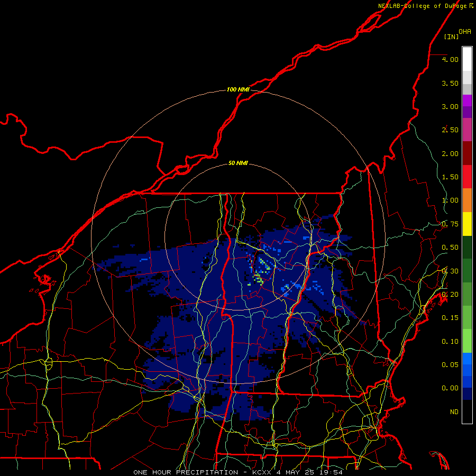This screenshot has height=476, width=476.
Task: Click the 0.15 legend value
Action: pyautogui.click(x=450, y=318)
